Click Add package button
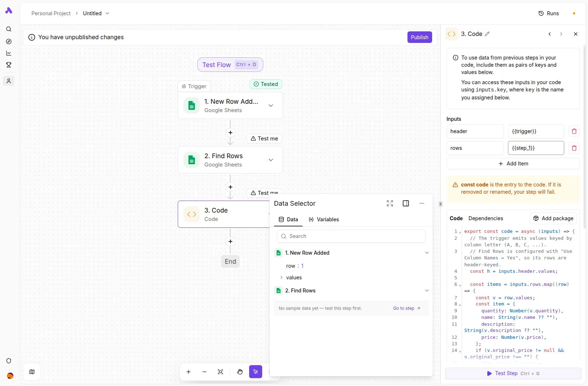Viewport: 588px width, 386px height. [553, 218]
